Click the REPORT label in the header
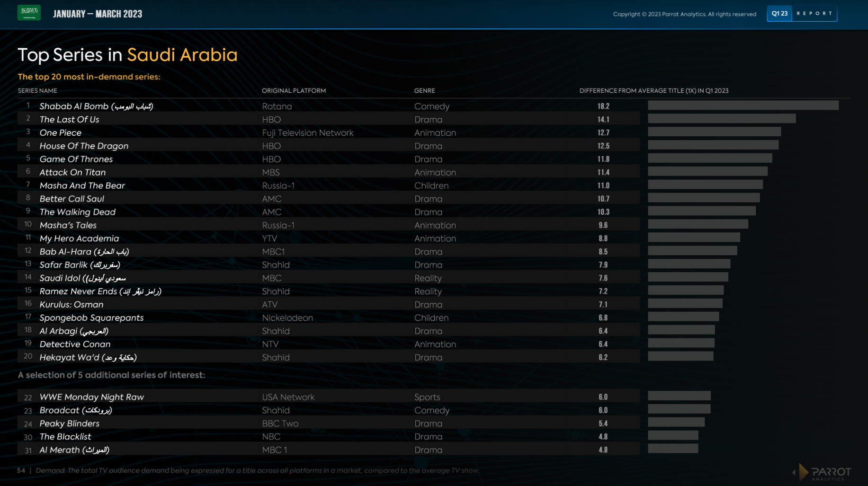The height and width of the screenshot is (486, 868). tap(814, 14)
